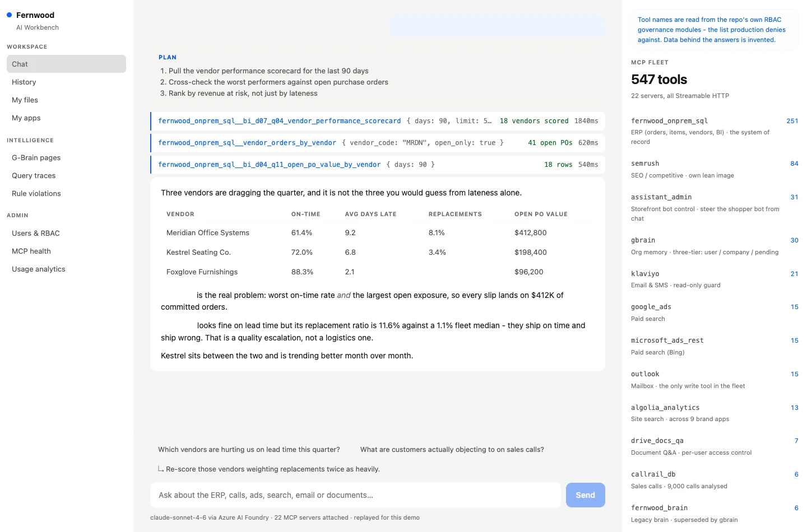Select the drive_docs_qa server
This screenshot has height=532, width=807.
tap(715, 446)
